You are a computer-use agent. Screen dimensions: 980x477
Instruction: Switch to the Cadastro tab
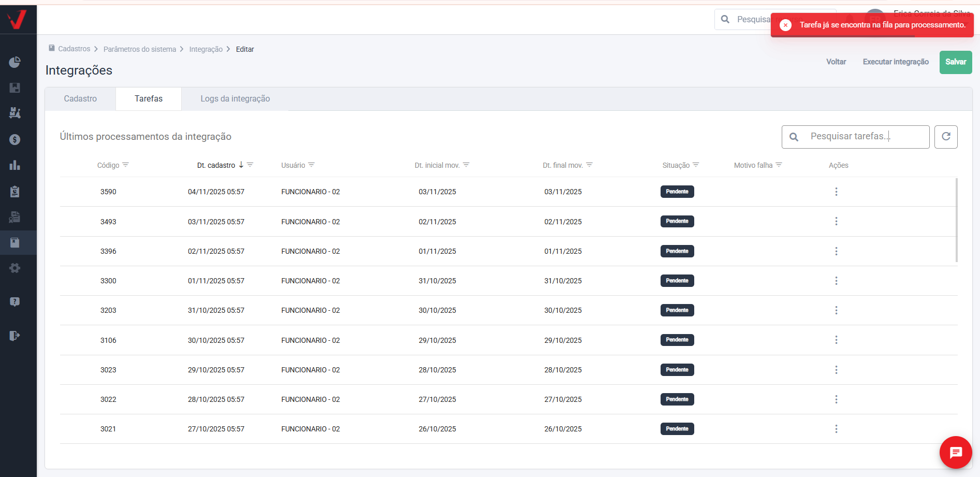point(80,99)
